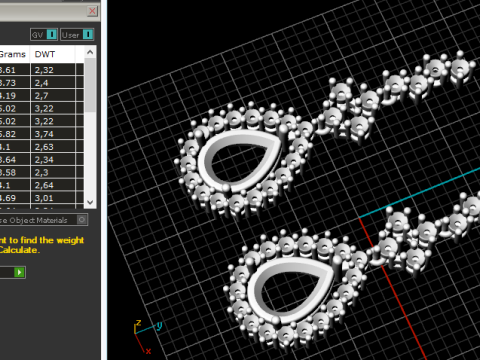Viewport: 480px width, 360px height.
Task: Click the Grams column header
Action: tap(15, 54)
